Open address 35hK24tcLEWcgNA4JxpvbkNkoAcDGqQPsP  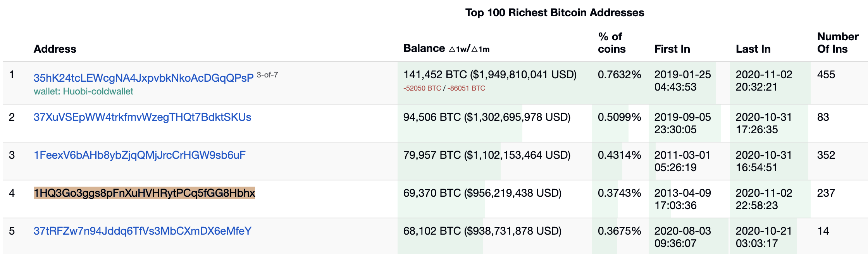point(143,78)
